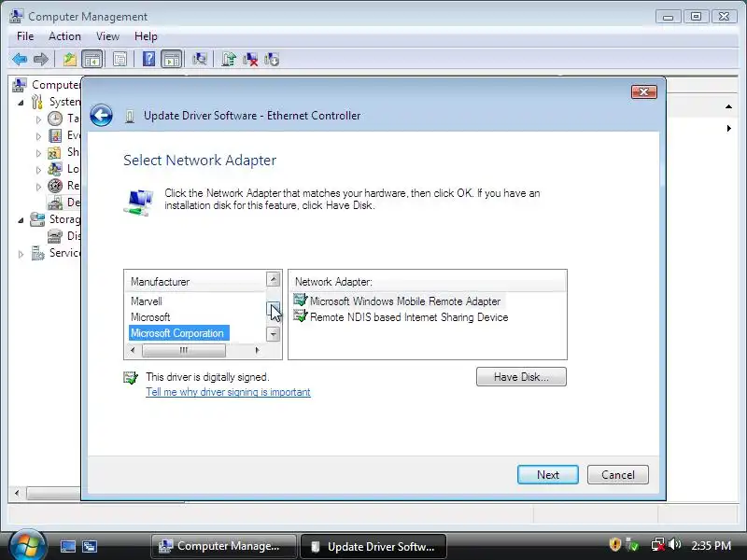Click the volume speaker tray icon
This screenshot has width=747, height=560.
click(674, 544)
